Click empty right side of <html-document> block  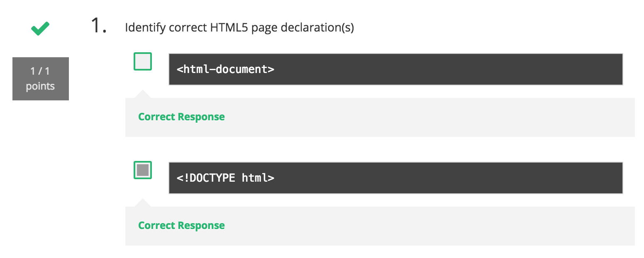(448, 69)
